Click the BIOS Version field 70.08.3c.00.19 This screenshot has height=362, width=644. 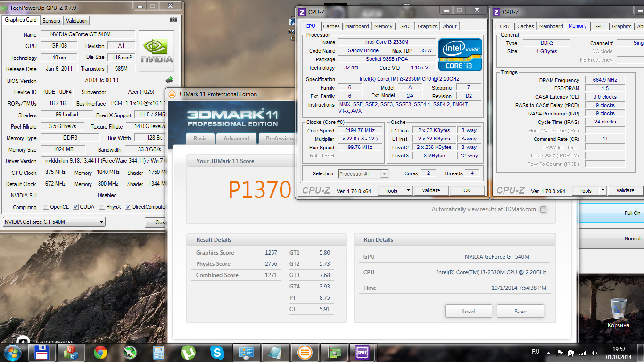click(101, 81)
